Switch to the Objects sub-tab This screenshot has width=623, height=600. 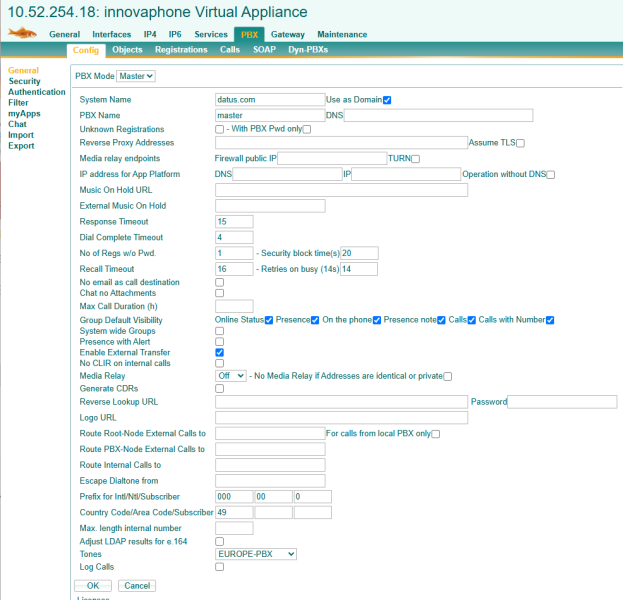click(127, 50)
